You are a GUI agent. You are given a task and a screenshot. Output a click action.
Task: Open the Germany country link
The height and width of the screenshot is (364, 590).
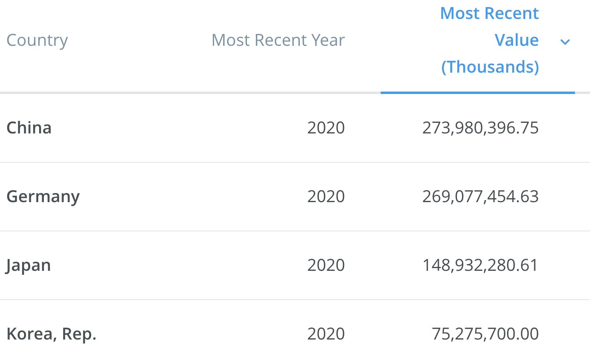click(43, 197)
